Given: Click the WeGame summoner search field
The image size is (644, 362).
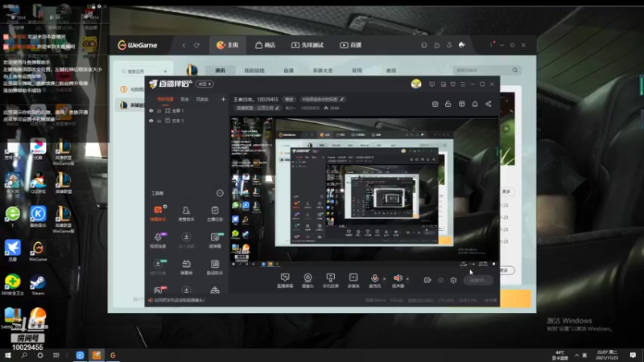Looking at the screenshot, I should (x=486, y=70).
